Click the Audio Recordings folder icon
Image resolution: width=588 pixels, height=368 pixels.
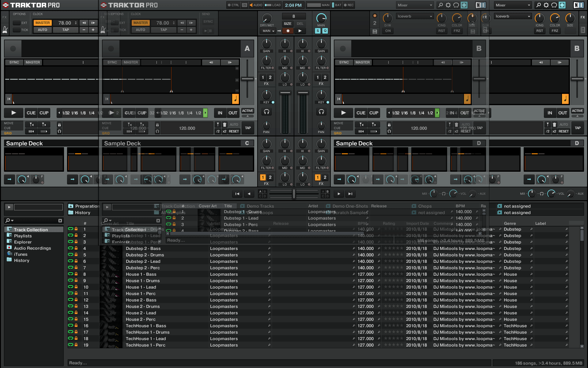click(x=9, y=248)
